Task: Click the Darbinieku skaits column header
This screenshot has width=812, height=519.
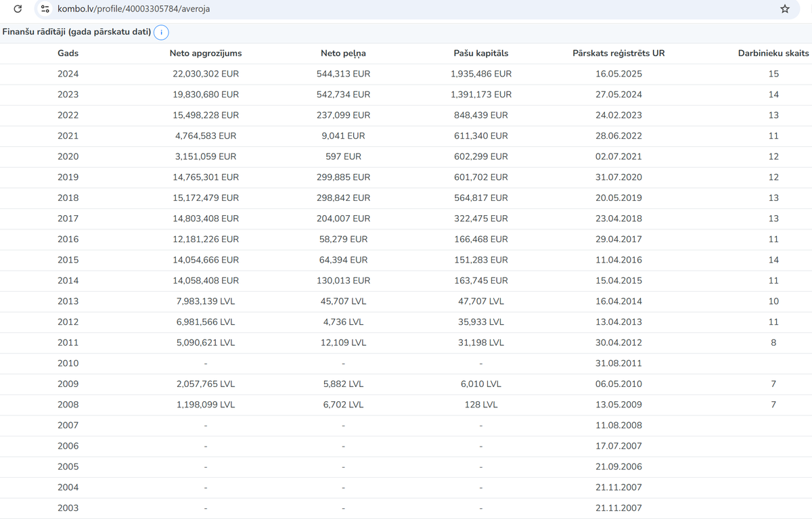Action: [773, 53]
